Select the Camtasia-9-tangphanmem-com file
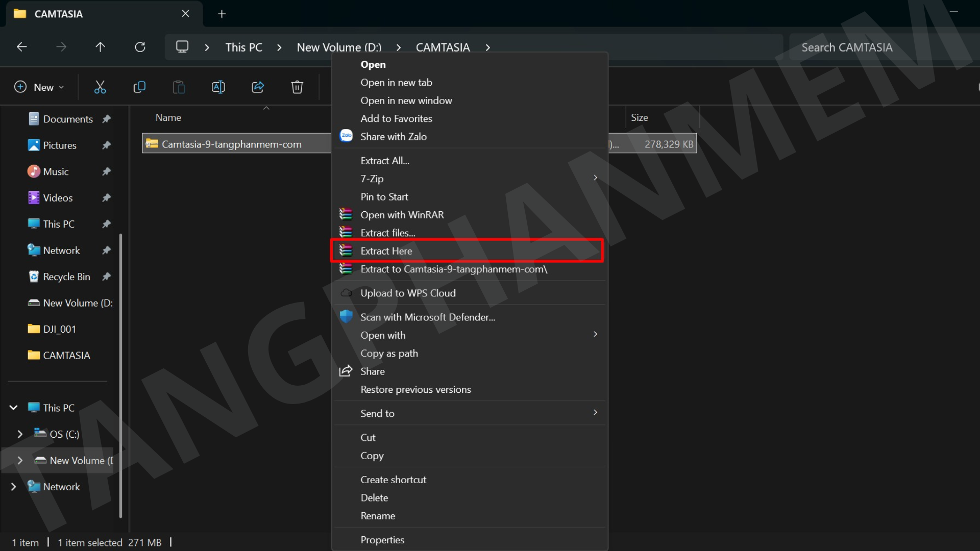 click(231, 144)
